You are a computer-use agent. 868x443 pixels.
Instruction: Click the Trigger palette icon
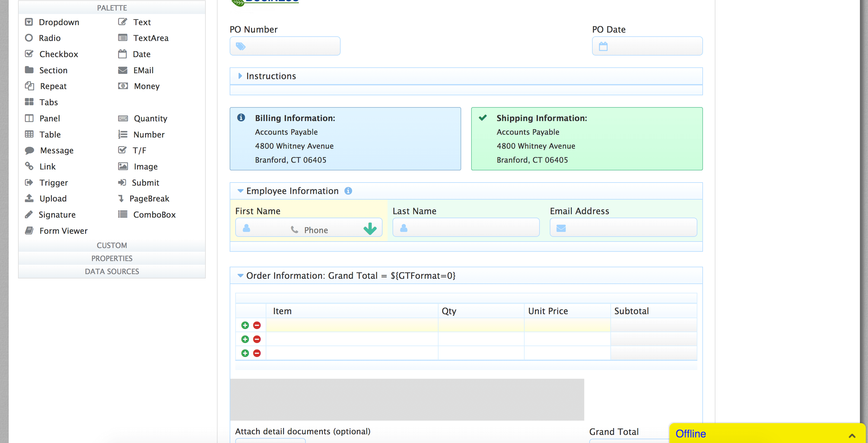coord(29,183)
